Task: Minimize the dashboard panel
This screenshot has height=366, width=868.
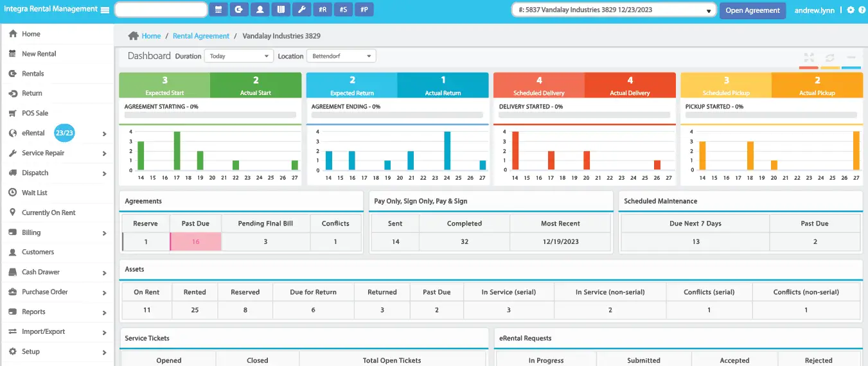Action: pyautogui.click(x=851, y=58)
